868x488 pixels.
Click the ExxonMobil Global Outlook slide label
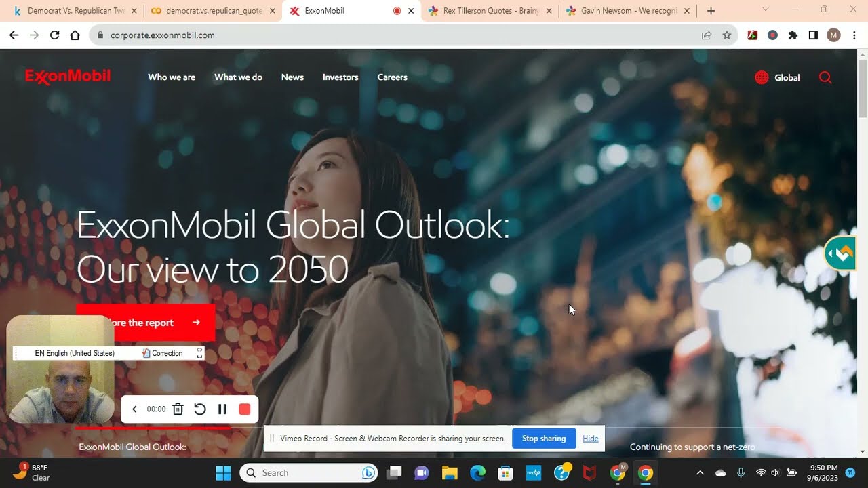click(132, 447)
